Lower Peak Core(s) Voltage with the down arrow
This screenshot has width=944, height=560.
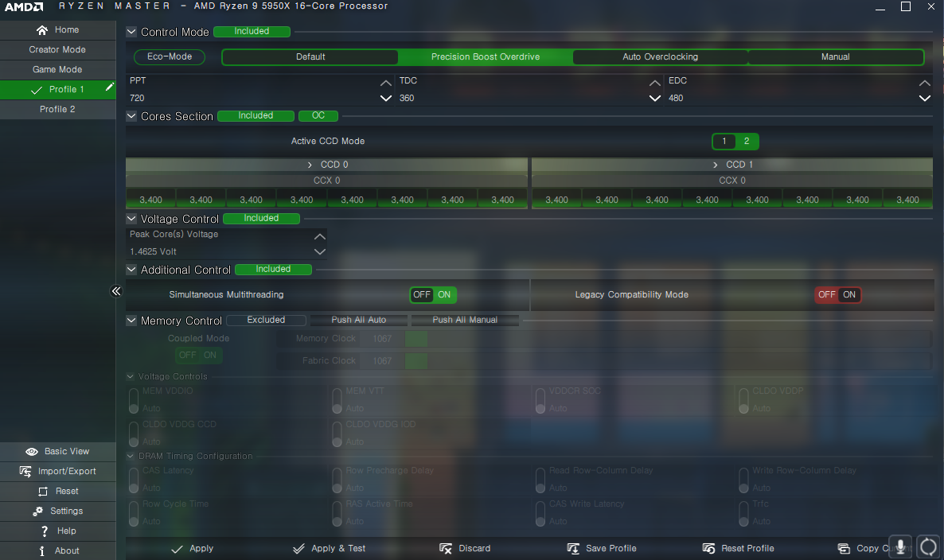(320, 251)
